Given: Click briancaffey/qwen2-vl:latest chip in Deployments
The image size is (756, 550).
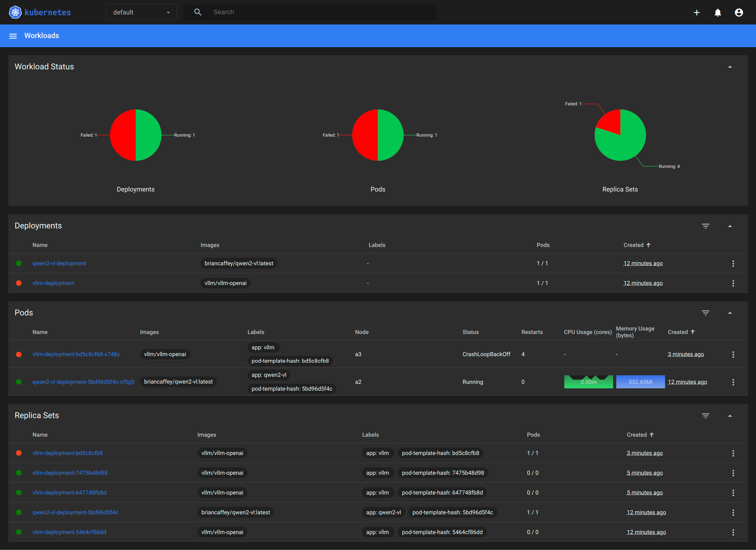Looking at the screenshot, I should [x=239, y=263].
